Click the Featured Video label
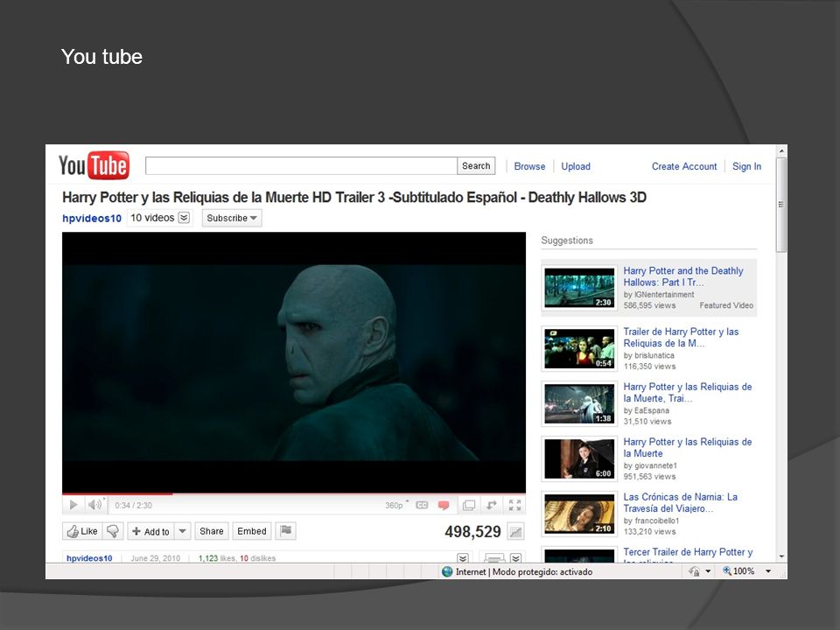 (726, 305)
